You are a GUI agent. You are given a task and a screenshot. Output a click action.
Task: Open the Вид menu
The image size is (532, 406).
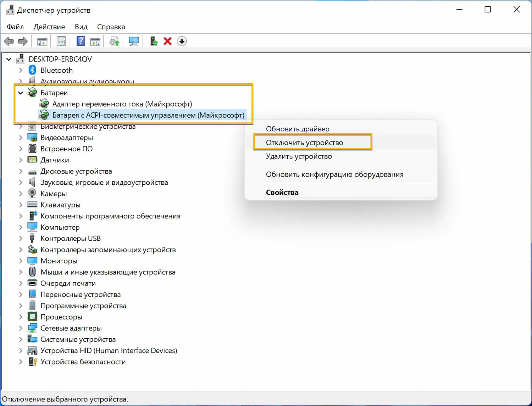coord(81,27)
